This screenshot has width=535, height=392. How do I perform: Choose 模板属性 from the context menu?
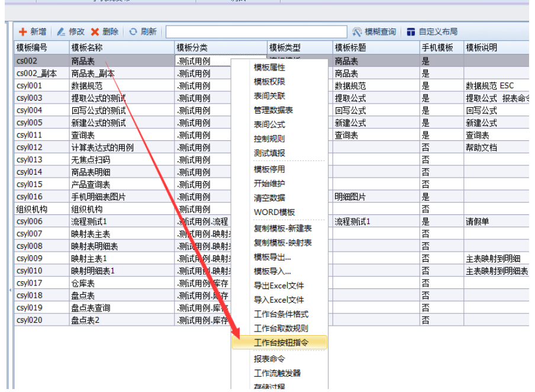coord(269,68)
